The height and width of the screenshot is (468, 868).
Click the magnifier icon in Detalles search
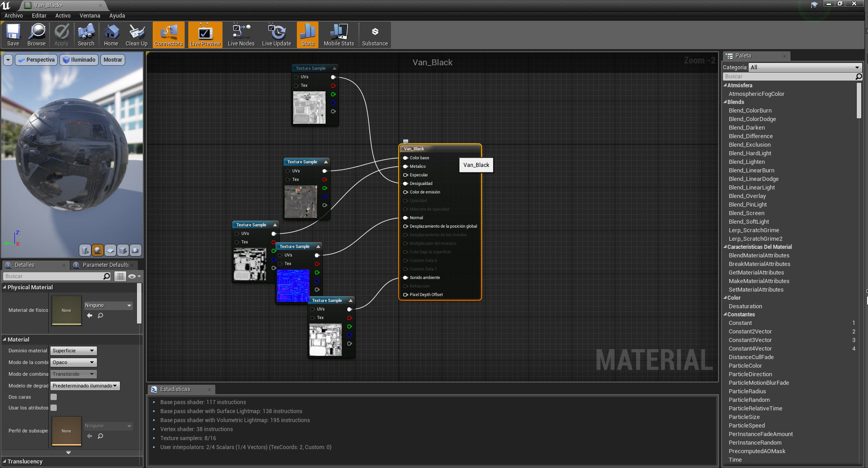(107, 276)
